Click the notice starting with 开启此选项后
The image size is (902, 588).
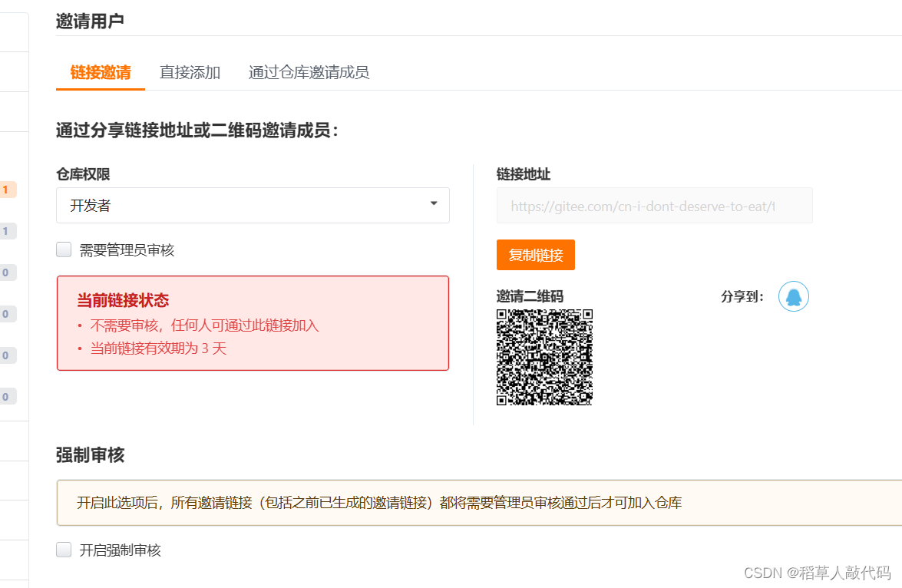[380, 502]
